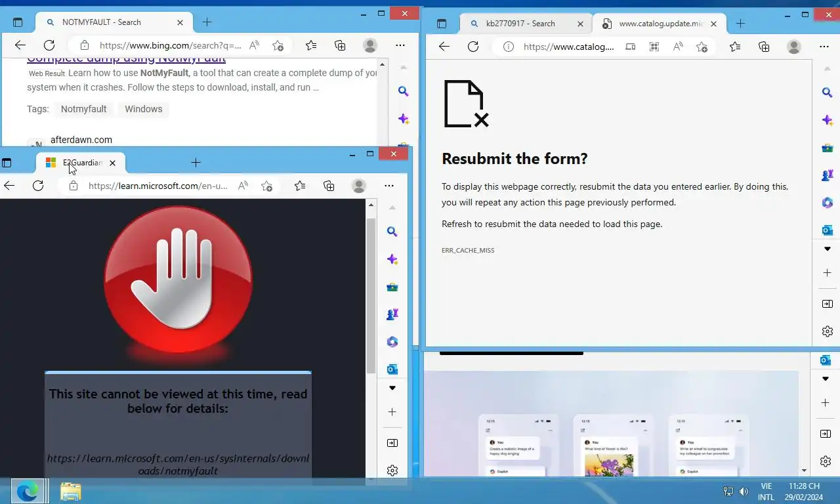Select the Windows tag
Screen dimensions: 840x504
(x=143, y=109)
